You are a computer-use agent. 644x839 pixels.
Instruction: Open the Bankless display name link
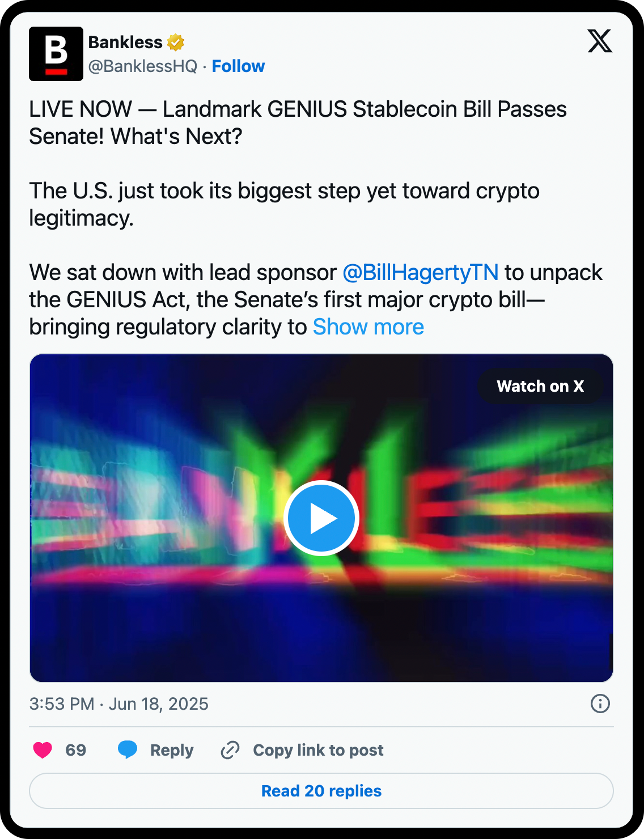click(125, 43)
